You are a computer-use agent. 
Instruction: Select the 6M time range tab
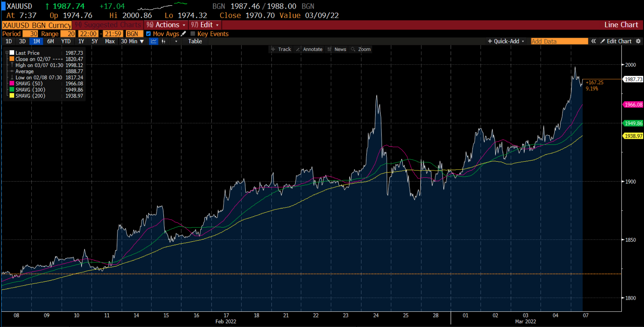pyautogui.click(x=51, y=41)
